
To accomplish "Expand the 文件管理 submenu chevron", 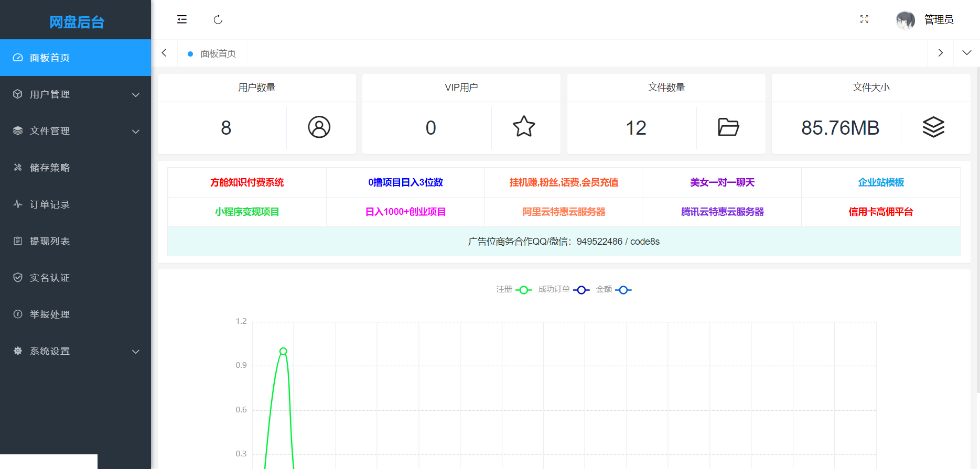I will [136, 132].
